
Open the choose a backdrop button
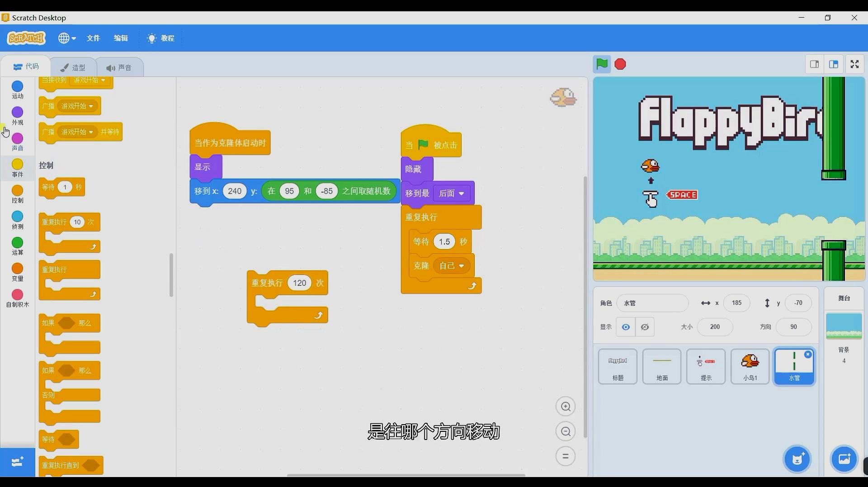(x=844, y=459)
